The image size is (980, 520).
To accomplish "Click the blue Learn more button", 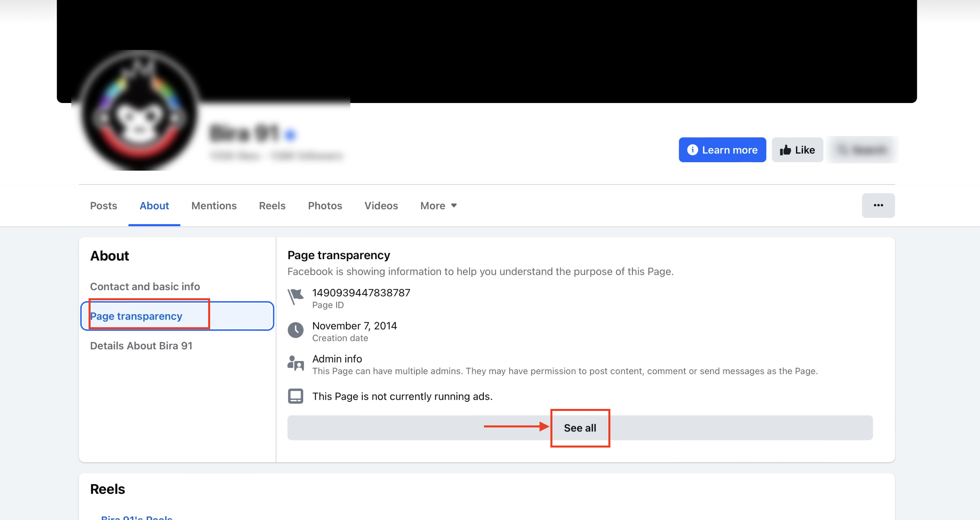I will pyautogui.click(x=722, y=150).
